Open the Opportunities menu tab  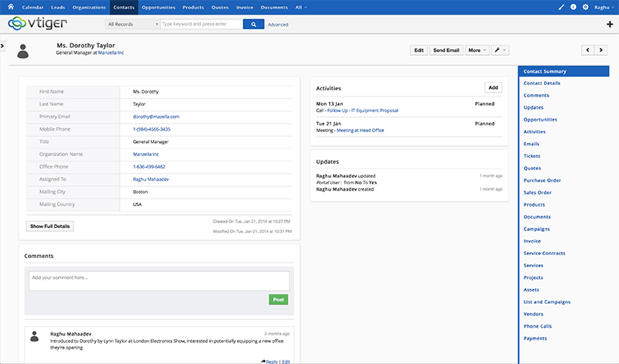pyautogui.click(x=158, y=7)
